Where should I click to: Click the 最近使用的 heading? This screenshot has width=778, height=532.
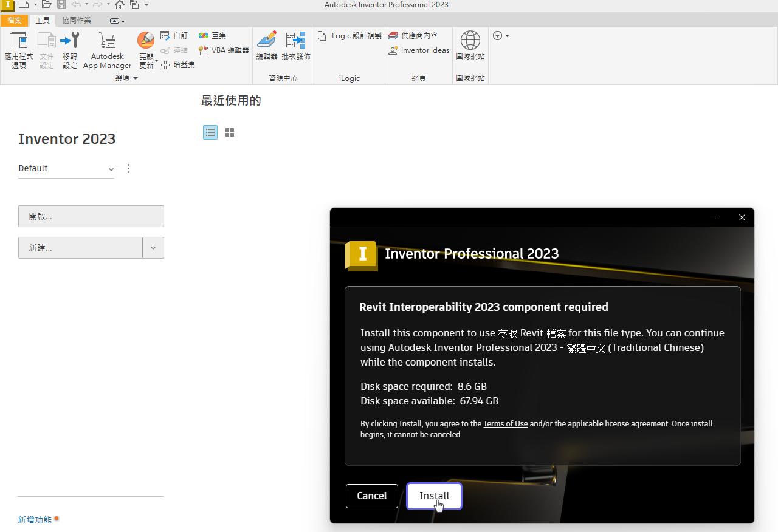coord(231,101)
